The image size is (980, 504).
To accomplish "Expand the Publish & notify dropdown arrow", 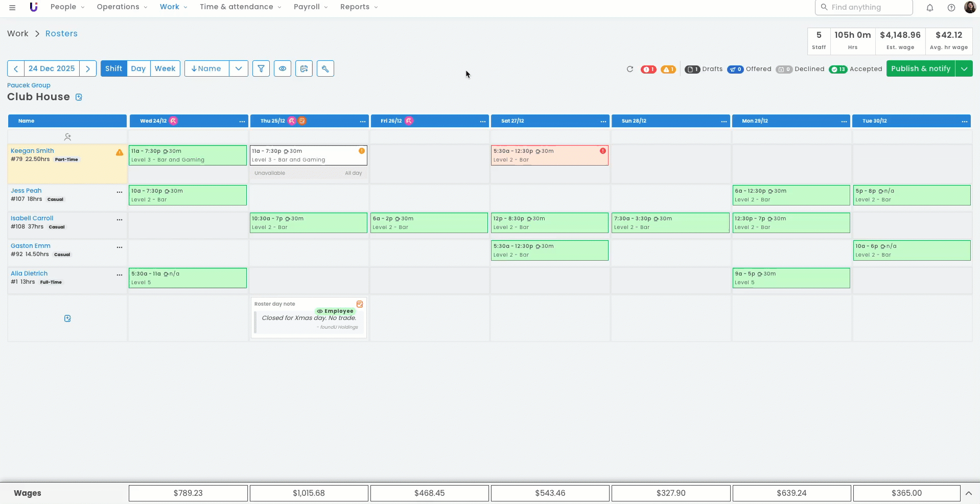I will coord(964,68).
